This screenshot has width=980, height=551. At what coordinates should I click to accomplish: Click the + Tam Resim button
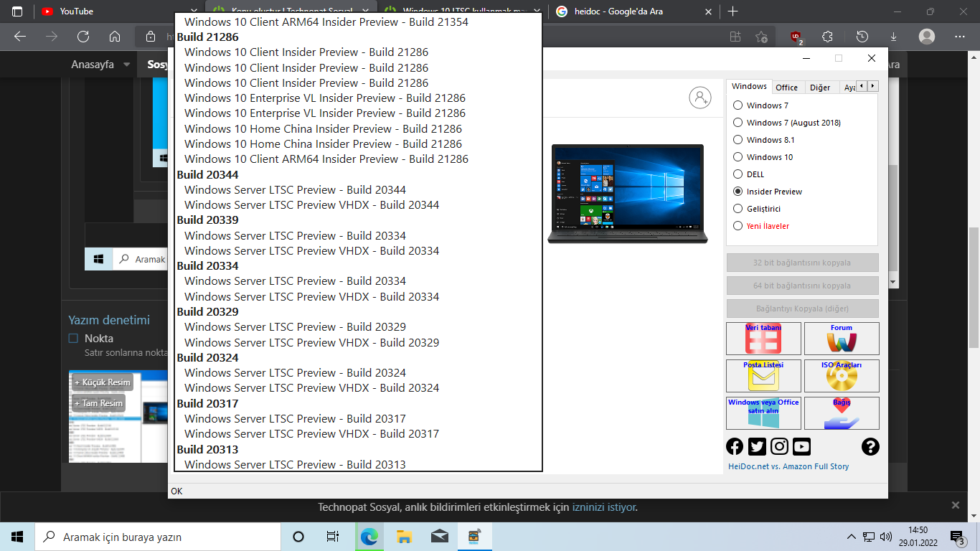pos(98,403)
